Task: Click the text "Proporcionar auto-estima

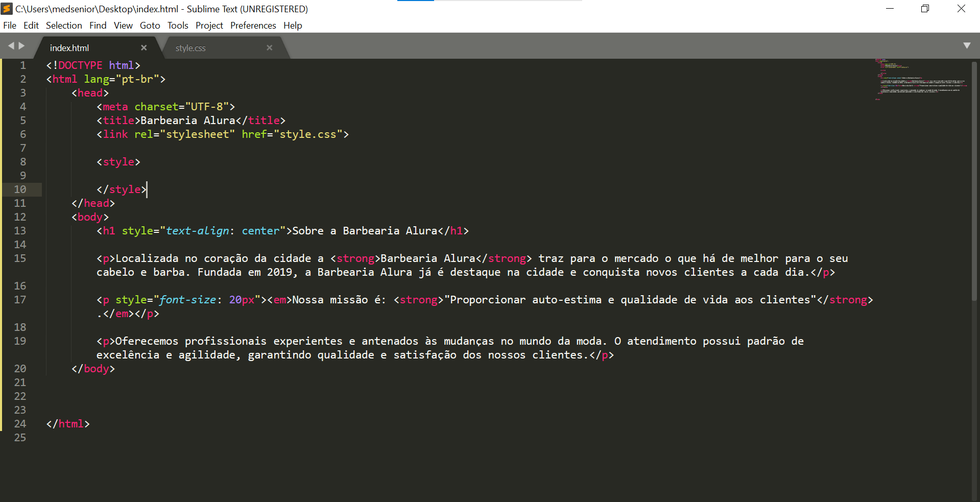Action: (x=523, y=300)
